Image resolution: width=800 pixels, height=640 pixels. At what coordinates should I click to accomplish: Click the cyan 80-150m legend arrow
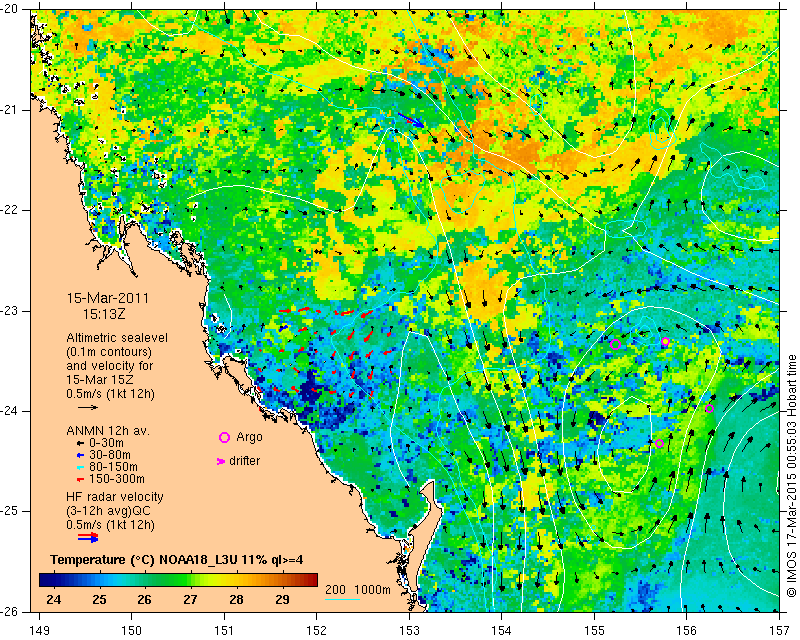coord(80,467)
